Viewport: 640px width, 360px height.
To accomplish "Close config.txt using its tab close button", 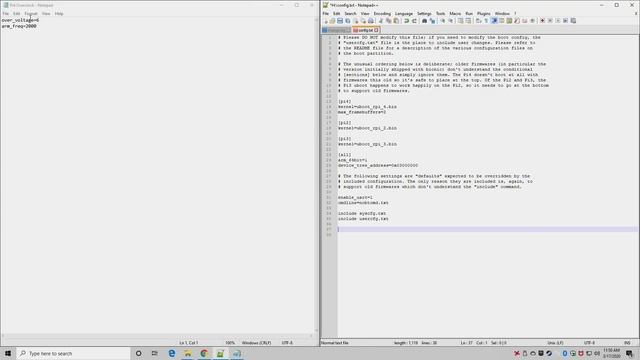I will (x=376, y=30).
